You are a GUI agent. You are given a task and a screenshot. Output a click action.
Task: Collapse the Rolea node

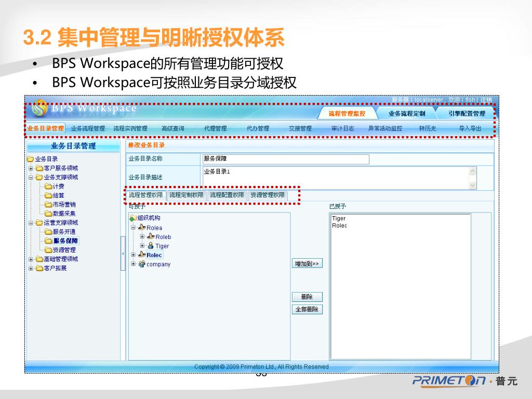134,228
